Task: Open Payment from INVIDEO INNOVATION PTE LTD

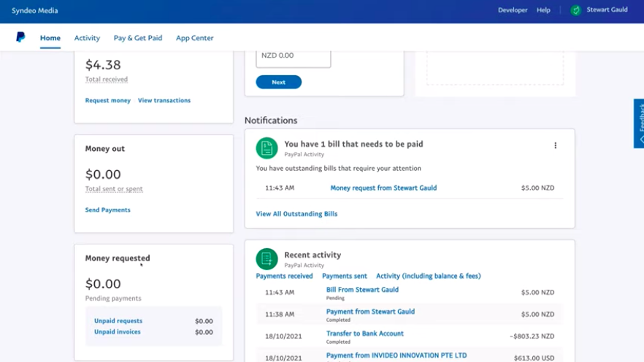Action: 396,355
